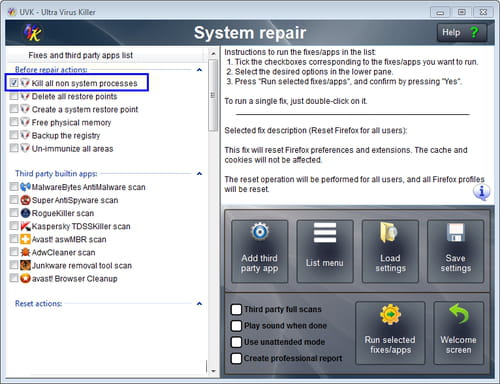Select the Reset actions heading
Screen dimensions: 500x384
pyautogui.click(x=38, y=303)
